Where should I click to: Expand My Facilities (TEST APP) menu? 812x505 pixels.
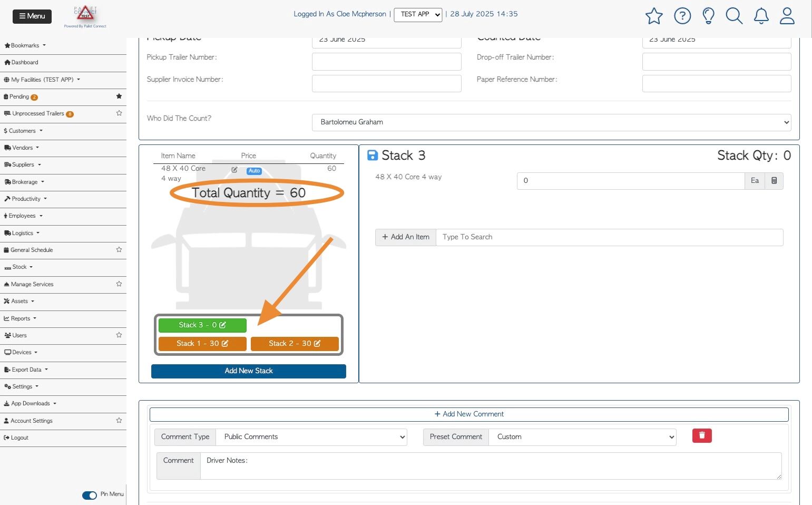click(42, 80)
